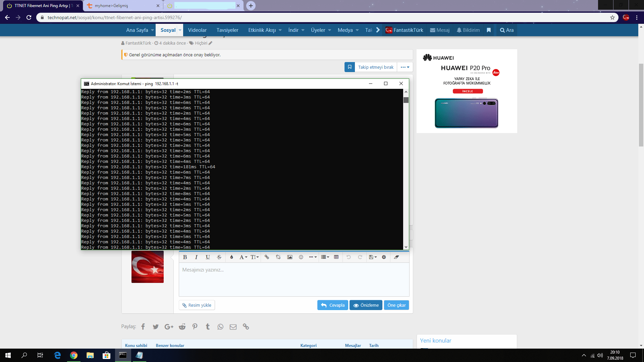
Task: Share the thread on Twitter
Action: tap(156, 327)
